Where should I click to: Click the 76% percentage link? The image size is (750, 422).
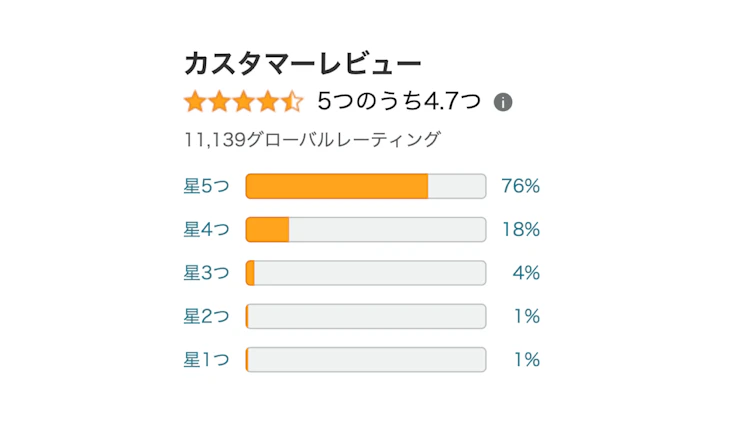click(520, 186)
